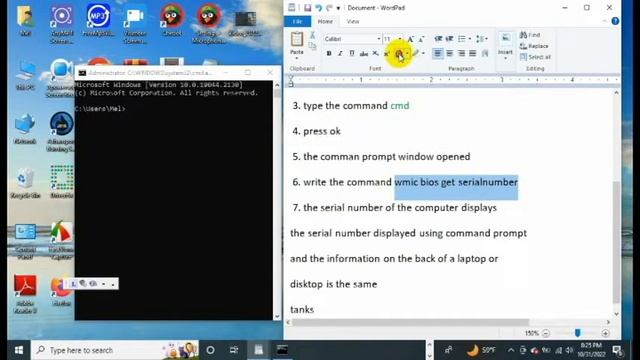
Task: Click the Increase indent icon
Action: coord(449,39)
